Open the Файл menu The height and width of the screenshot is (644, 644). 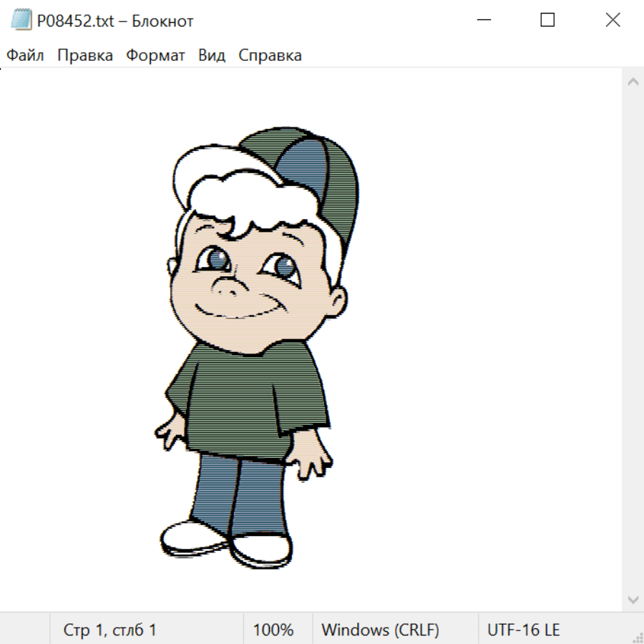click(x=25, y=56)
